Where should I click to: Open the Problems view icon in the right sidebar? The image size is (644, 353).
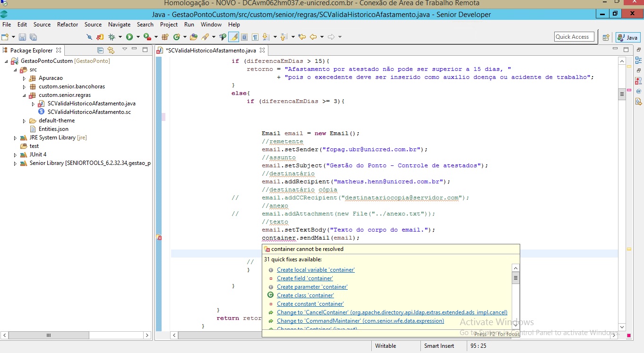point(638,81)
